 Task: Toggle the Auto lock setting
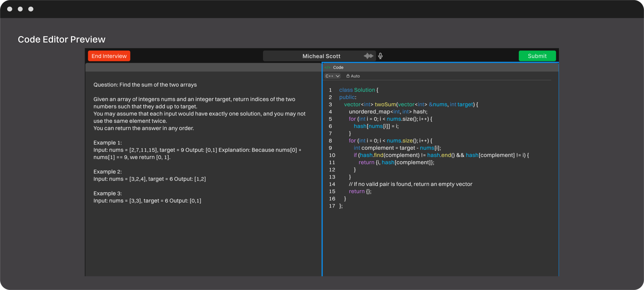pyautogui.click(x=353, y=76)
